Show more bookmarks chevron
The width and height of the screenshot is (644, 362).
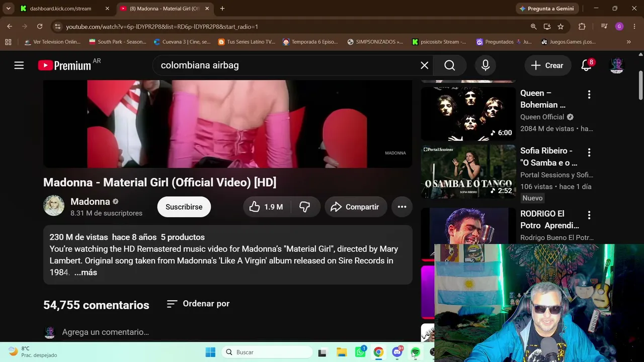click(x=628, y=42)
